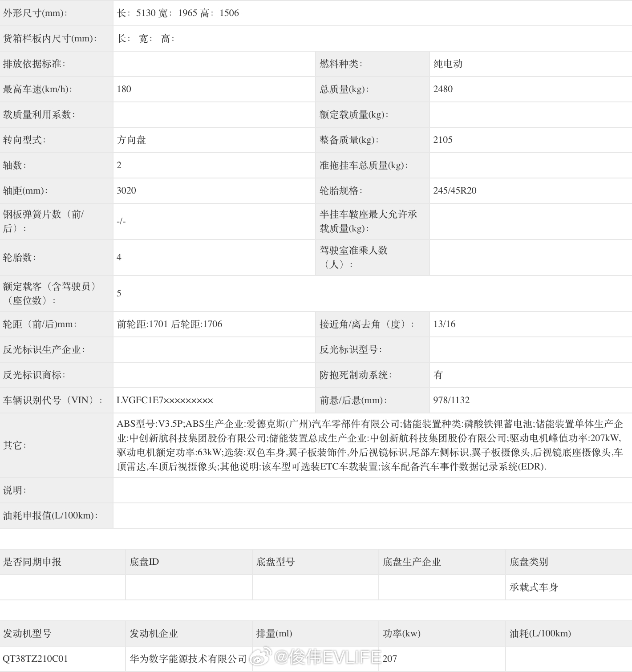Click the 额定载客（含驾驶员）label
The width and height of the screenshot is (632, 672).
[49, 293]
